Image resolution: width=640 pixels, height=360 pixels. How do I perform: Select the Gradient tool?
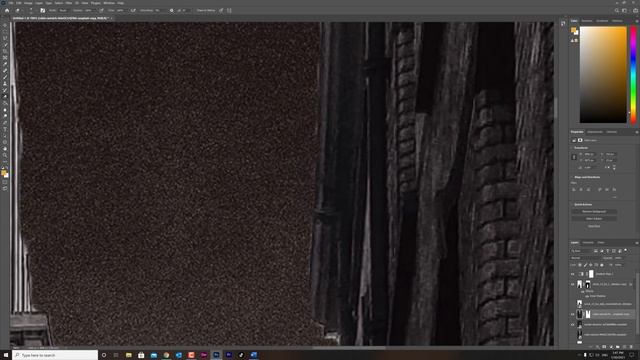5,103
